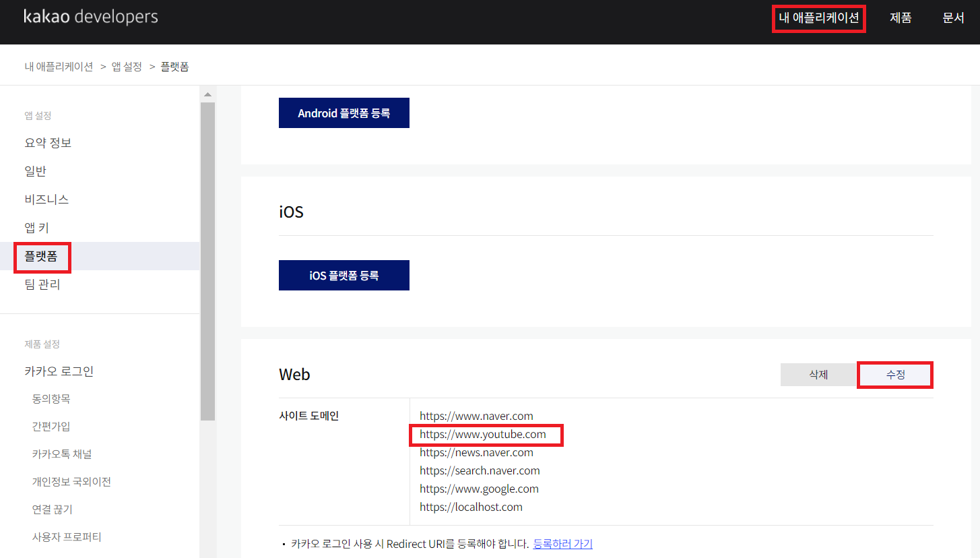Open the 제품 top menu
This screenshot has width=980, height=558.
coord(901,18)
